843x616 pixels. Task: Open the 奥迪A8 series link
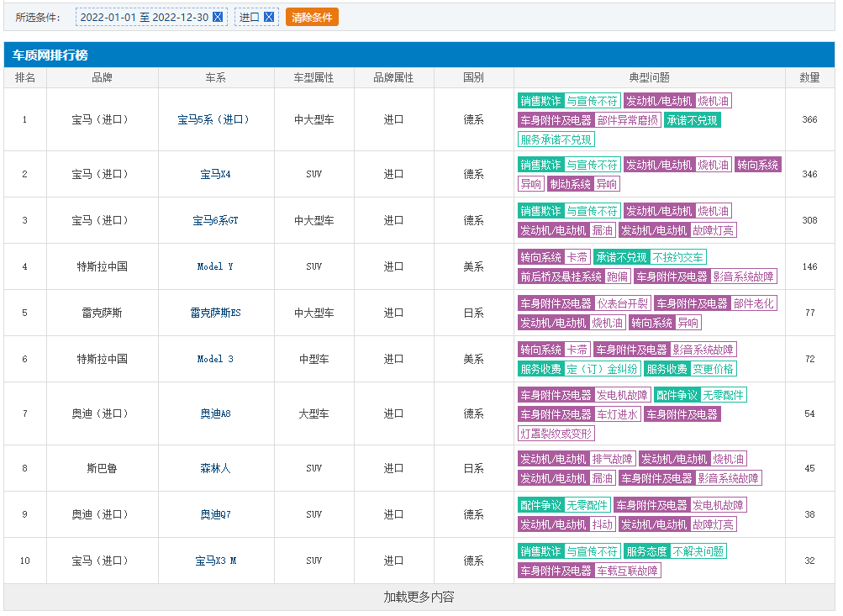coord(215,413)
